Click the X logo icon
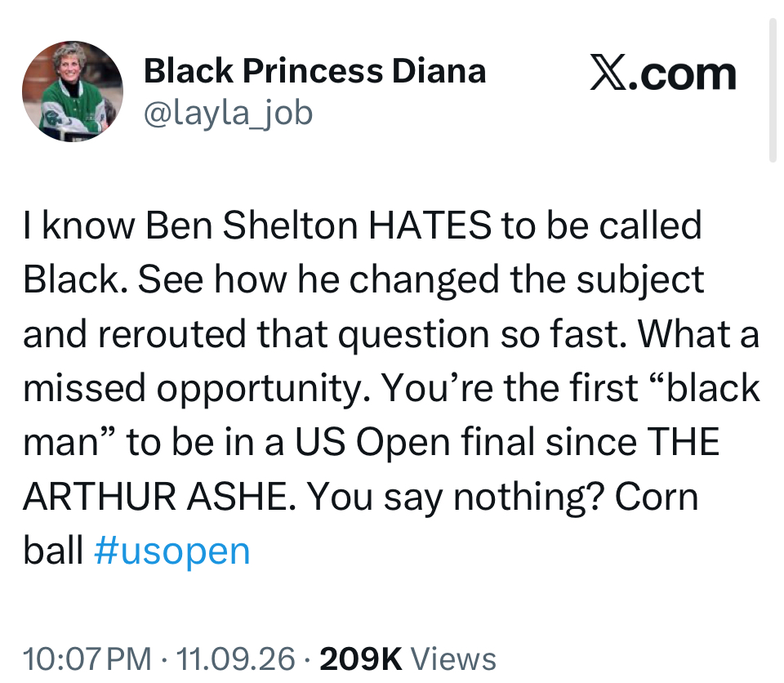Screen dimensions: 784x683 point(608,73)
